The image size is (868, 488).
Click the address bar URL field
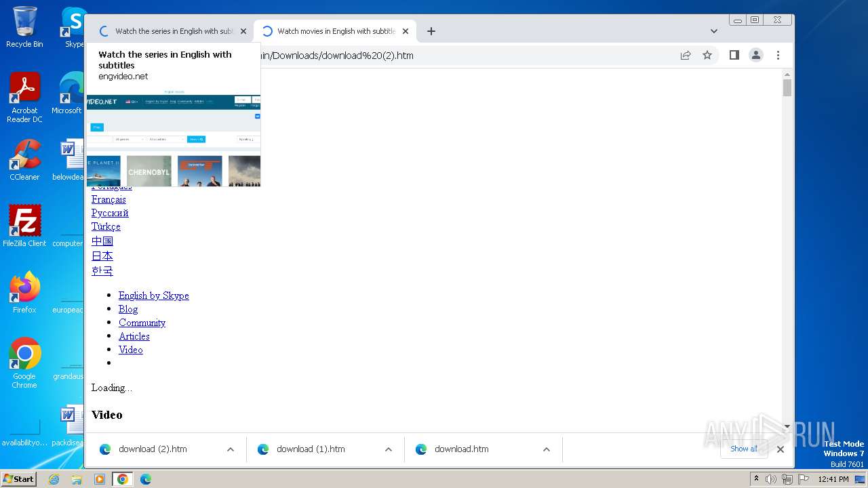(x=468, y=56)
